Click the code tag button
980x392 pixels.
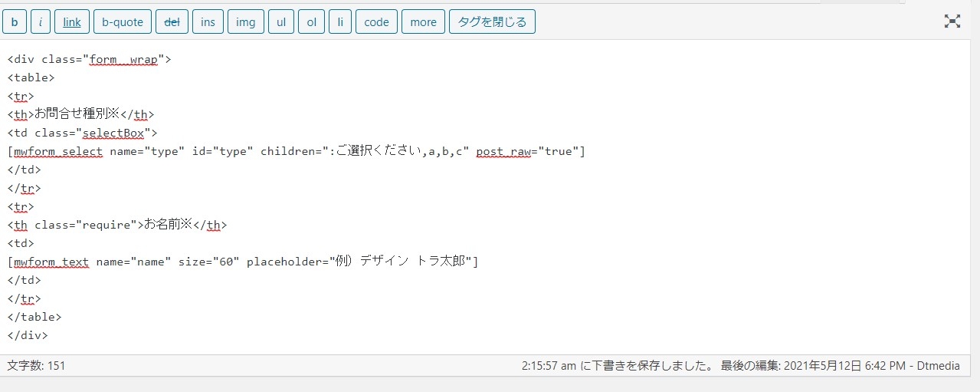click(376, 22)
